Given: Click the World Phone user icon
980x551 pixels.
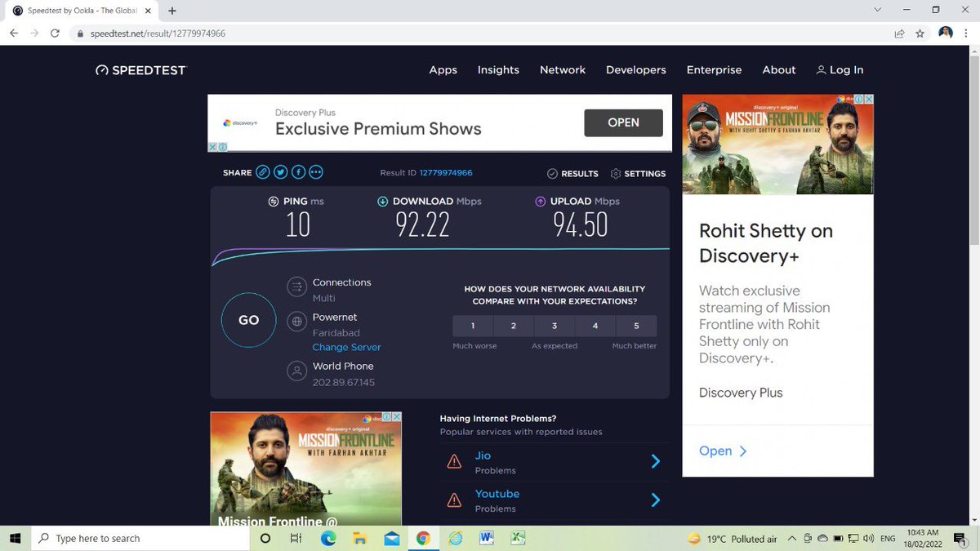Looking at the screenshot, I should [x=297, y=371].
